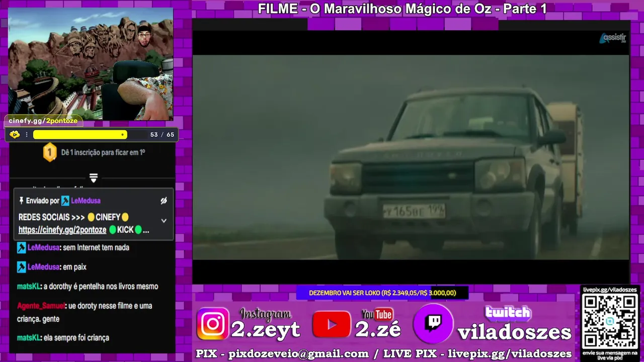Click 'livepix.gg/viladoszes' label above QR code
Image resolution: width=644 pixels, height=362 pixels.
(610, 290)
